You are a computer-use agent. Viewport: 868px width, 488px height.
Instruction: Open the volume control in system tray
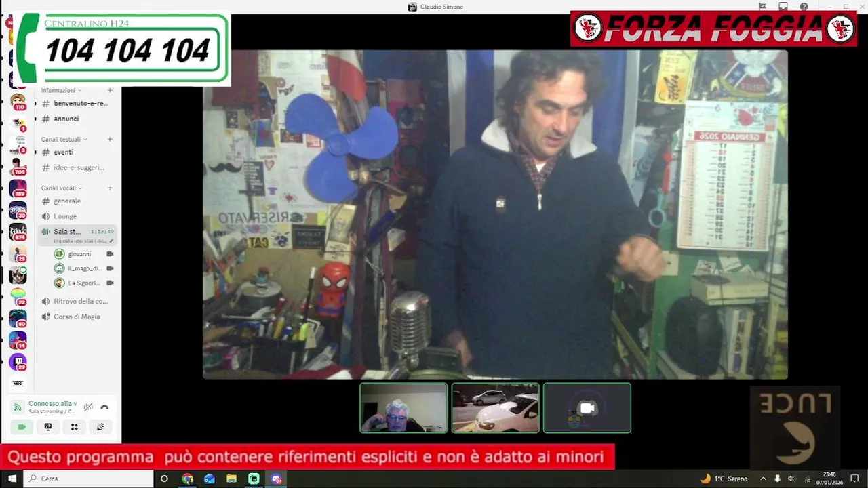pyautogui.click(x=791, y=479)
